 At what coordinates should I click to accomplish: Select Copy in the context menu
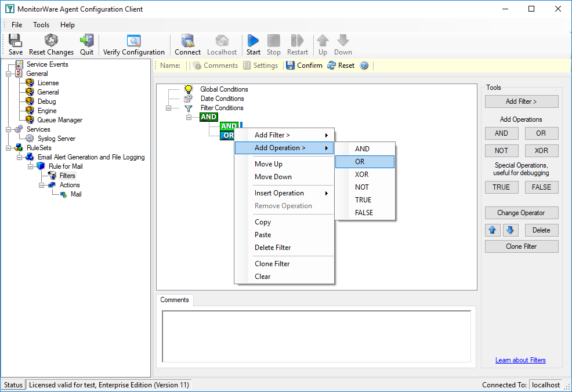[x=284, y=222]
